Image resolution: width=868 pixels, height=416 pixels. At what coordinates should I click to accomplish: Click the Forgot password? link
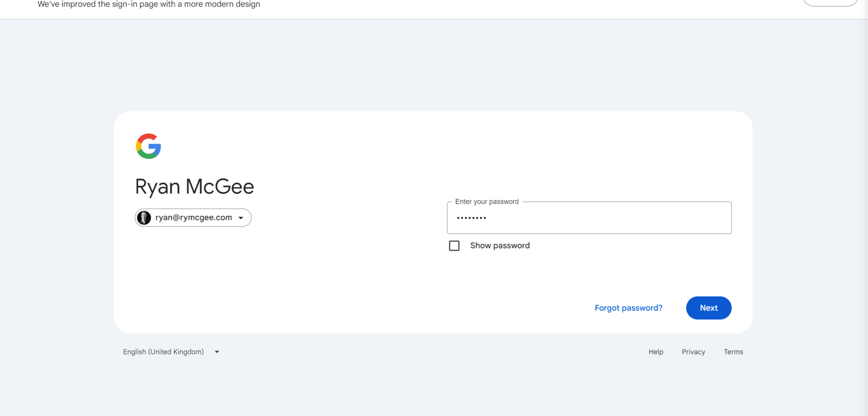click(628, 308)
